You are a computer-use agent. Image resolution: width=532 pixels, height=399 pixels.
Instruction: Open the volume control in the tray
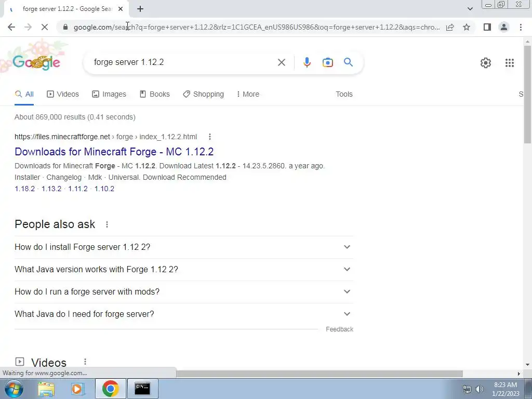480,389
